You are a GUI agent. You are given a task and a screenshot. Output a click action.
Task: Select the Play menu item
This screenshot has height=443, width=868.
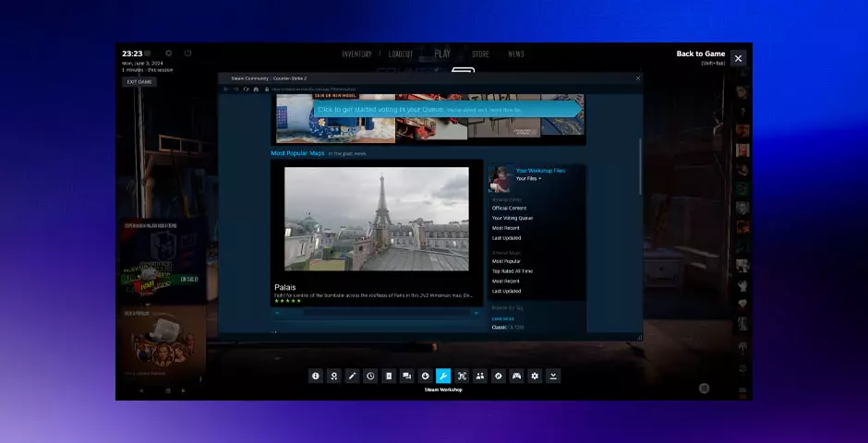click(442, 54)
